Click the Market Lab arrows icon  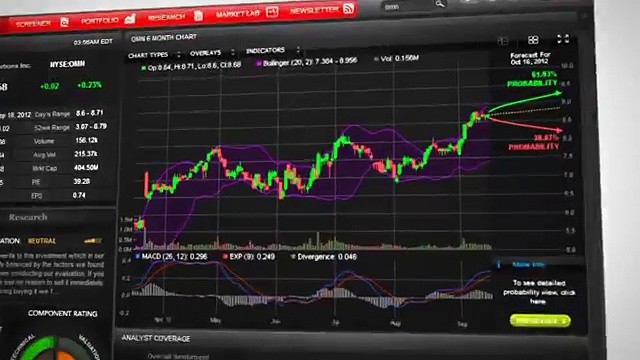(x=272, y=12)
